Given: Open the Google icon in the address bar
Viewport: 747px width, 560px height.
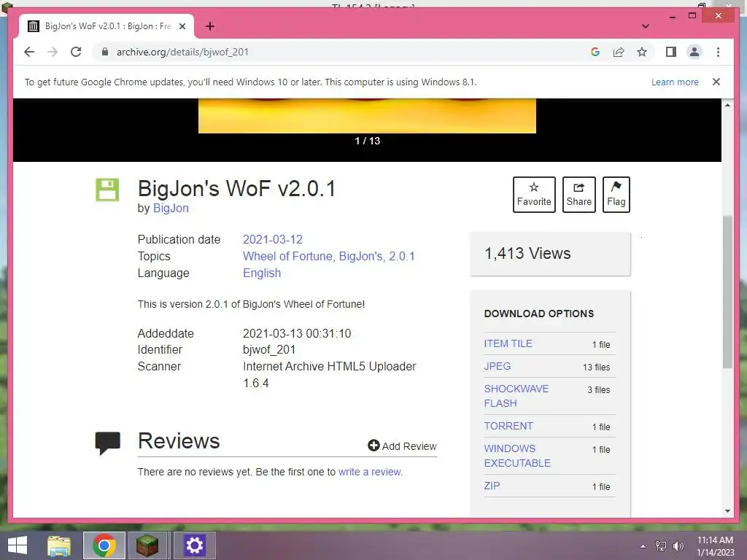Looking at the screenshot, I should [595, 52].
